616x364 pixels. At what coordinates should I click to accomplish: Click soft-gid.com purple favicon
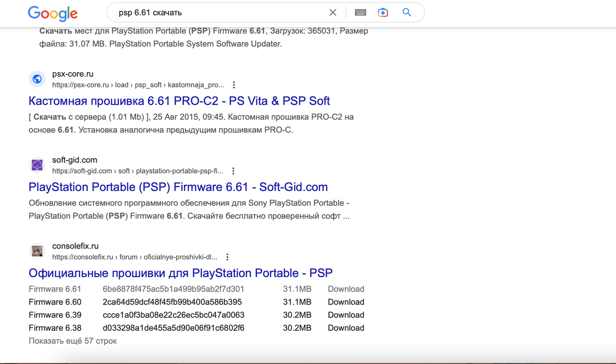point(37,165)
